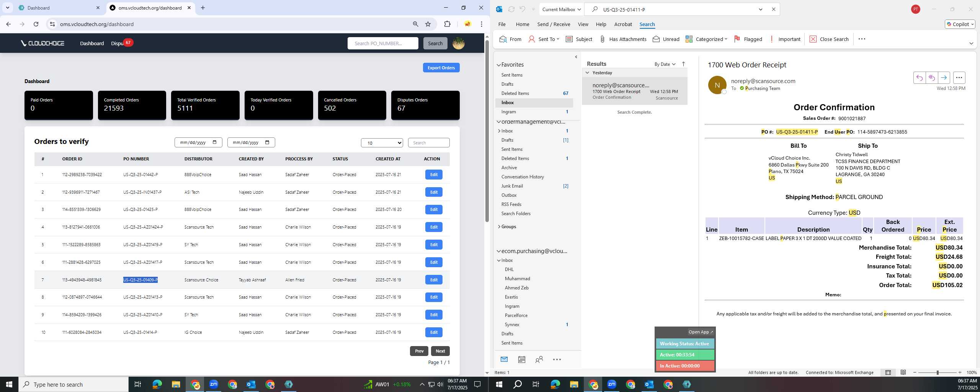Image resolution: width=980 pixels, height=392 pixels.
Task: Change By Date sort dropdown
Action: [665, 64]
